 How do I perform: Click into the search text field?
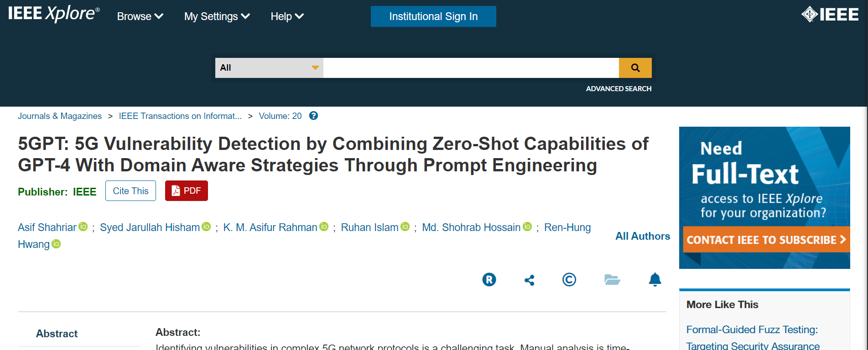pyautogui.click(x=471, y=68)
